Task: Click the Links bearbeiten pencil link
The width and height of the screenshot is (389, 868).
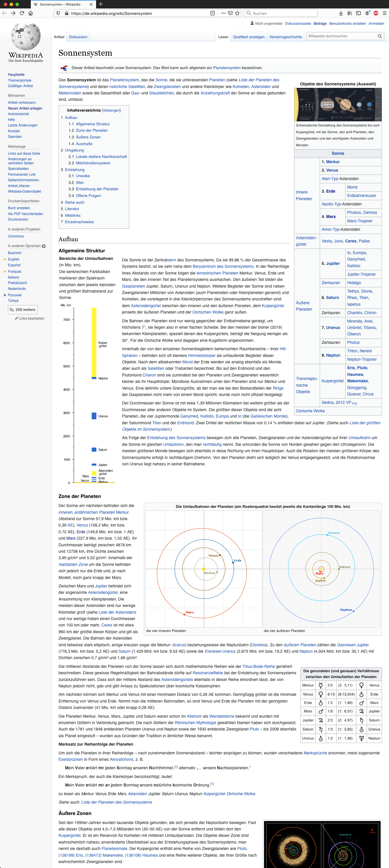Action: click(x=30, y=318)
